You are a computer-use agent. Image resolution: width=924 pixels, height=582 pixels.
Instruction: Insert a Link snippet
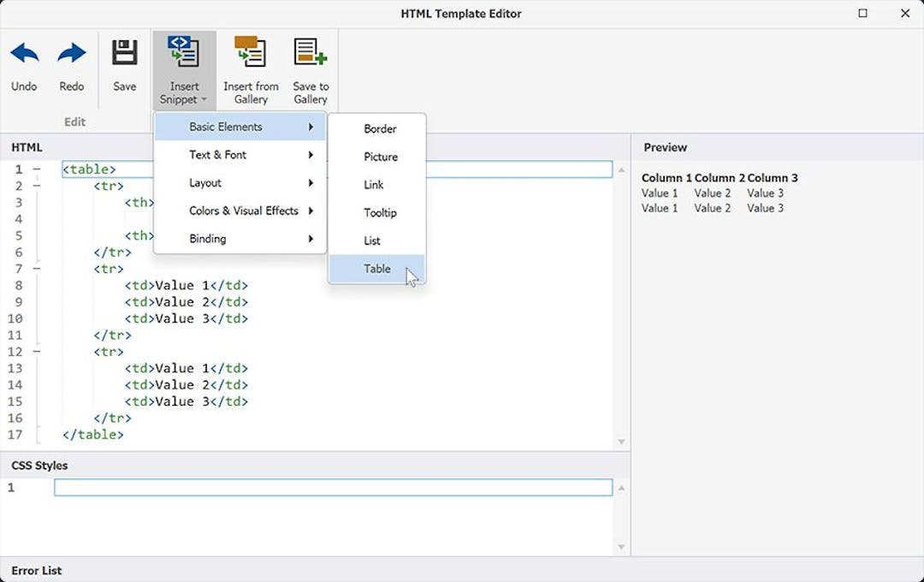coord(374,184)
